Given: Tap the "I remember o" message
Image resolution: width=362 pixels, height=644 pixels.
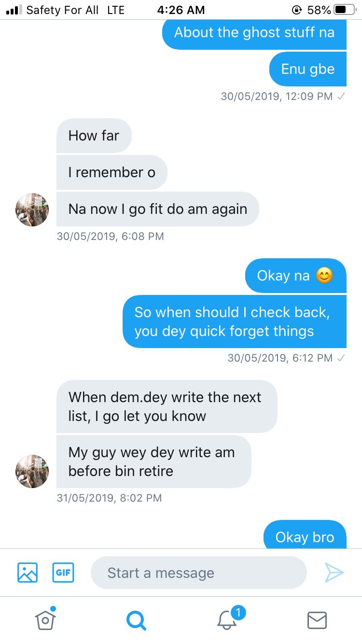Looking at the screenshot, I should click(x=111, y=172).
